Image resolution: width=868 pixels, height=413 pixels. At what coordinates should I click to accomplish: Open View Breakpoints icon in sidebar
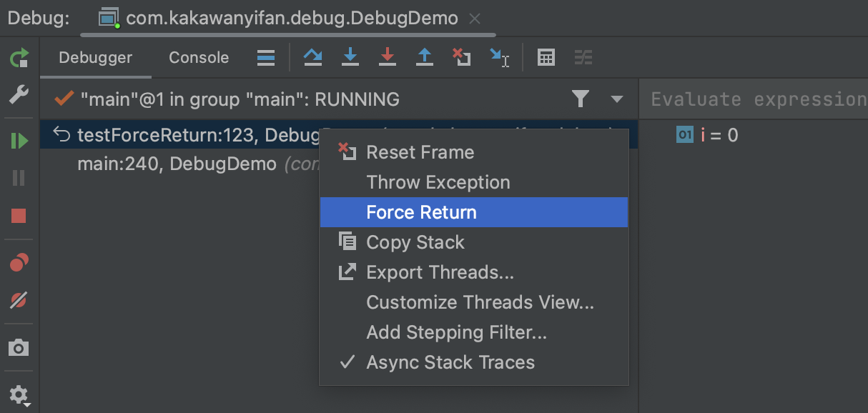click(x=19, y=263)
